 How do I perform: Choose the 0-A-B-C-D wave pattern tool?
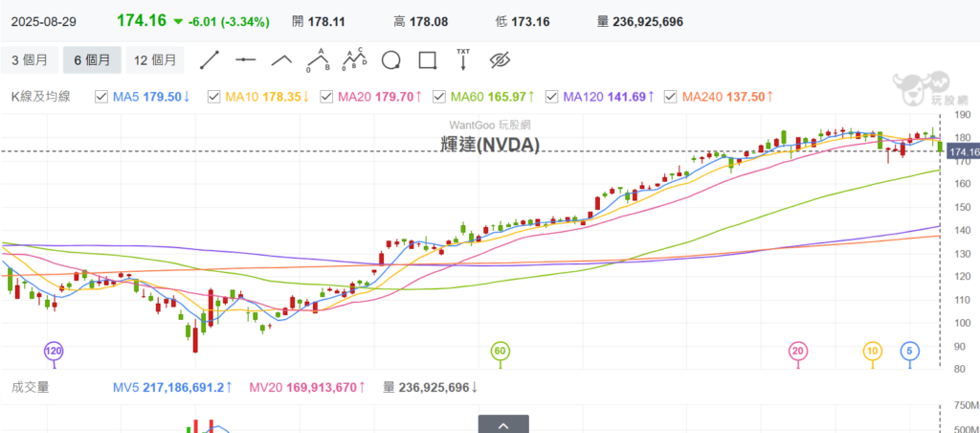(x=354, y=59)
